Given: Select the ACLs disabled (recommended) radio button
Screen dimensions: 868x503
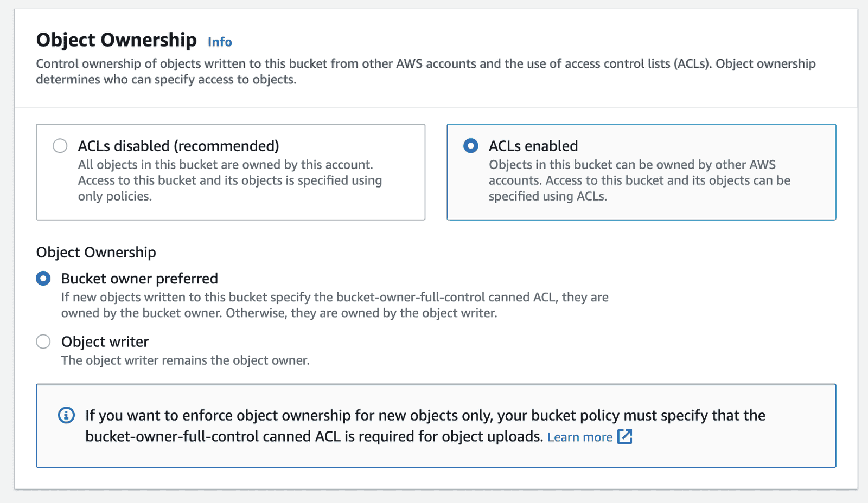Looking at the screenshot, I should (60, 146).
